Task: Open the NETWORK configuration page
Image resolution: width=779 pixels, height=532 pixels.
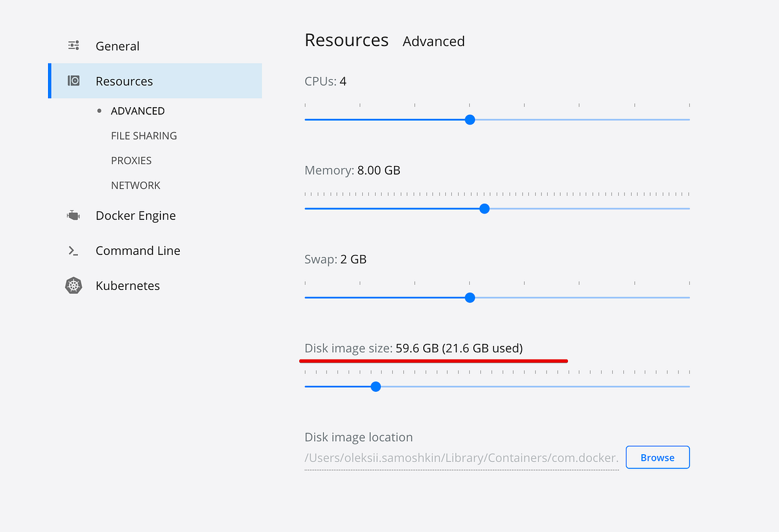Action: pyautogui.click(x=136, y=184)
